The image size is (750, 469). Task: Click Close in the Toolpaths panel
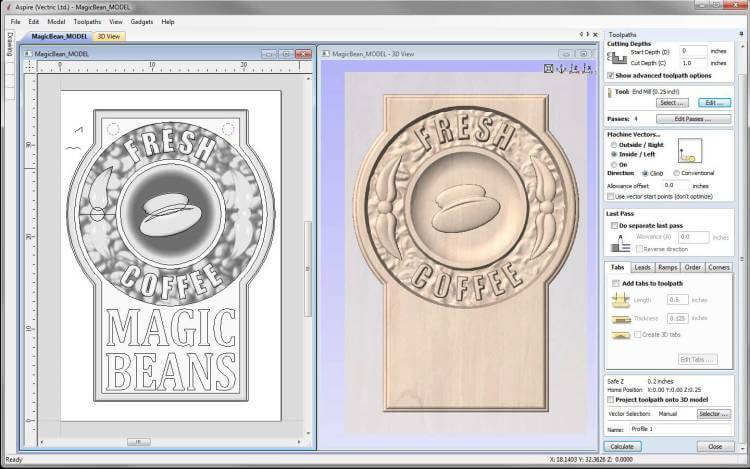click(715, 447)
